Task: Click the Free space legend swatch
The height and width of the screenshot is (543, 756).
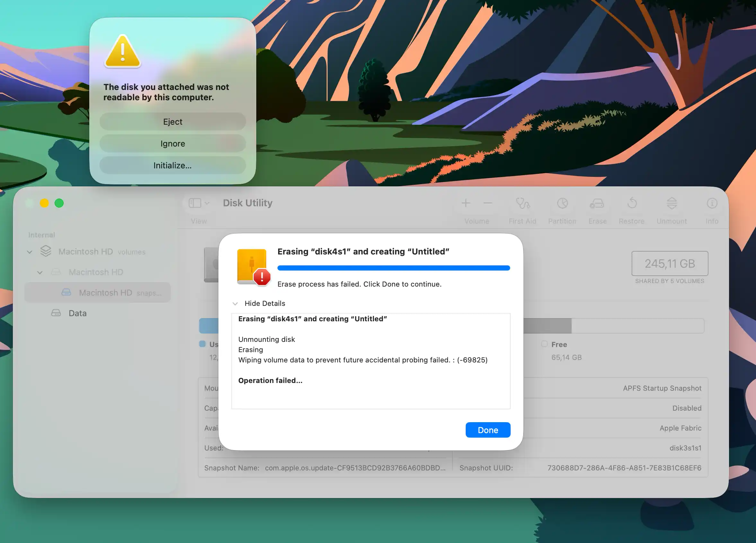Action: (x=544, y=344)
